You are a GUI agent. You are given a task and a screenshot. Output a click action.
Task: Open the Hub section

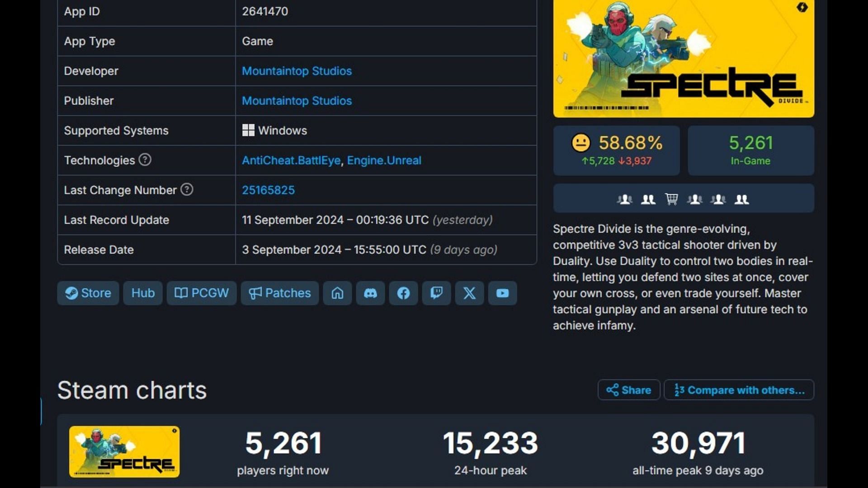click(142, 292)
